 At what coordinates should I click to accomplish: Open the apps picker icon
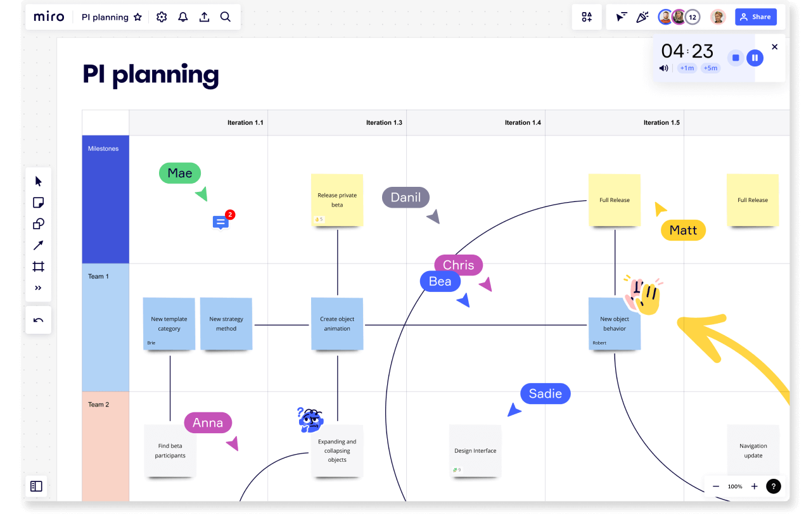pos(586,16)
